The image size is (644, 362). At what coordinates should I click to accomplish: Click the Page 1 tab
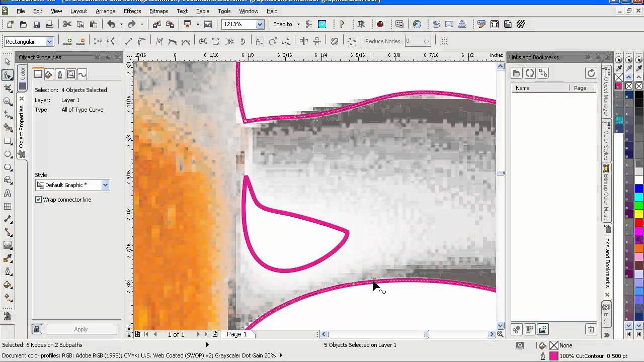[x=236, y=334]
